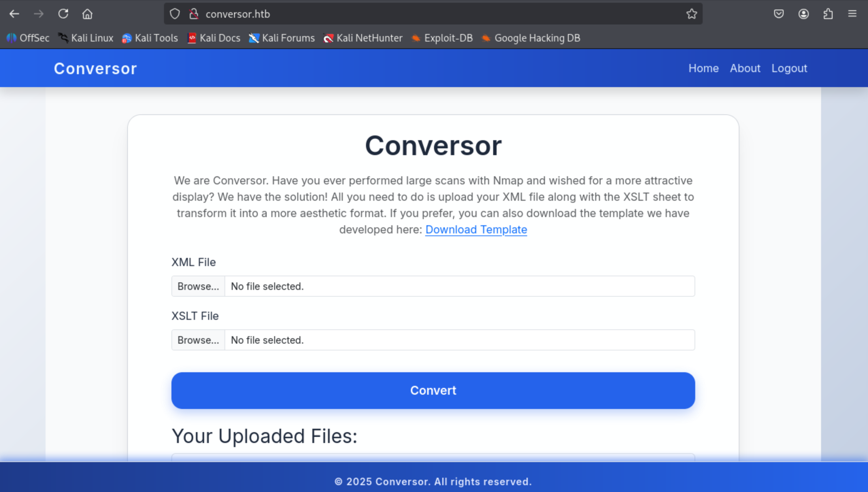The height and width of the screenshot is (492, 868).
Task: Open the Browse dialog for the XML File
Action: click(198, 286)
